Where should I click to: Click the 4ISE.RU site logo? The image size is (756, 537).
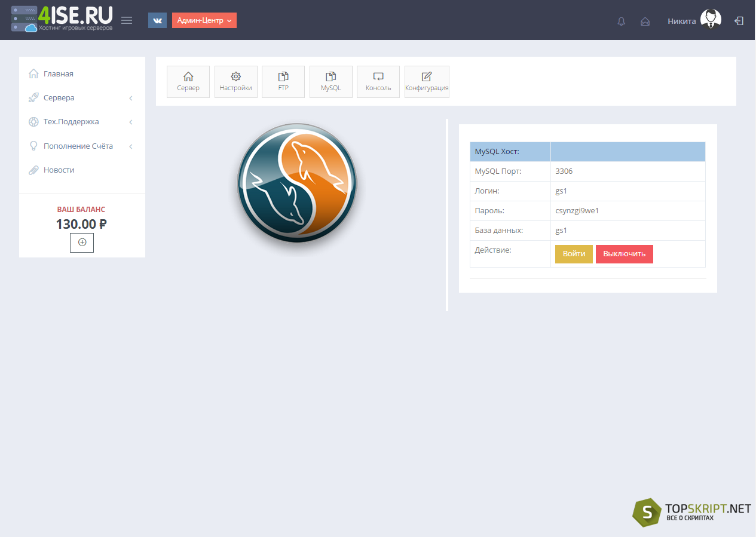click(62, 19)
